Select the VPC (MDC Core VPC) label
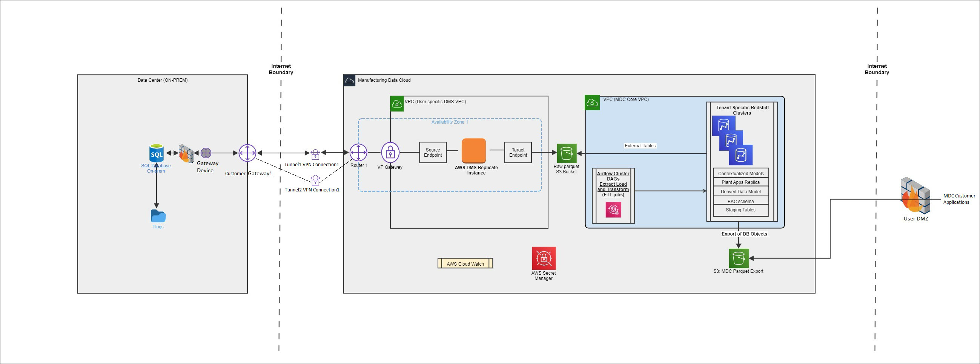980x364 pixels. tap(626, 99)
